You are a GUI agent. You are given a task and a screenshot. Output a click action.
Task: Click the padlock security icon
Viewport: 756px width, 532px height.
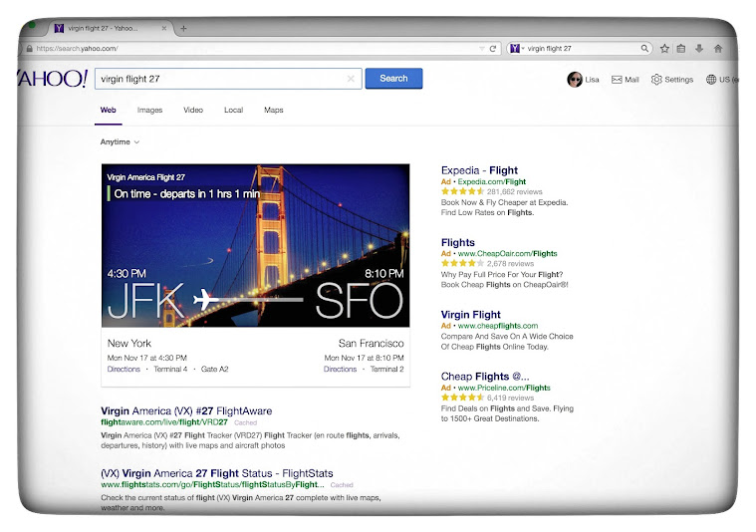tap(30, 48)
